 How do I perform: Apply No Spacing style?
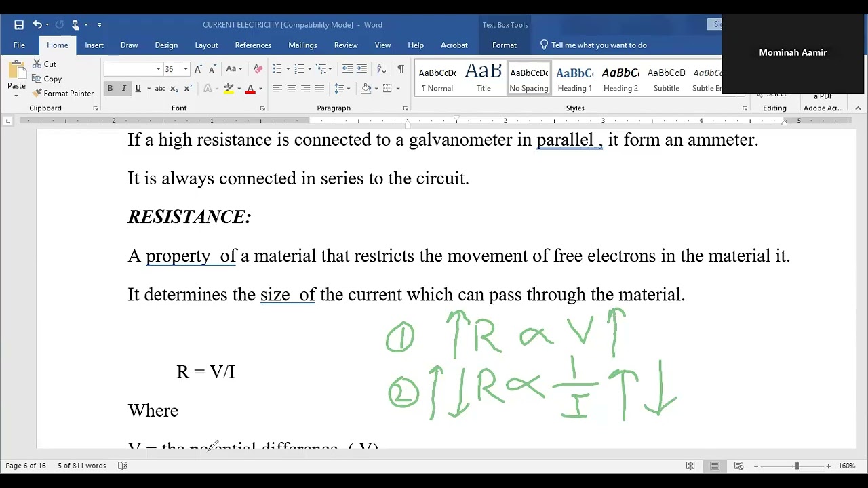pyautogui.click(x=529, y=79)
